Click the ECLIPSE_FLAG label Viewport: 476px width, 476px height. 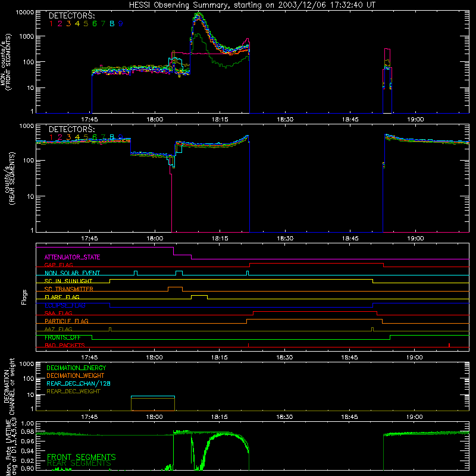tap(65, 305)
